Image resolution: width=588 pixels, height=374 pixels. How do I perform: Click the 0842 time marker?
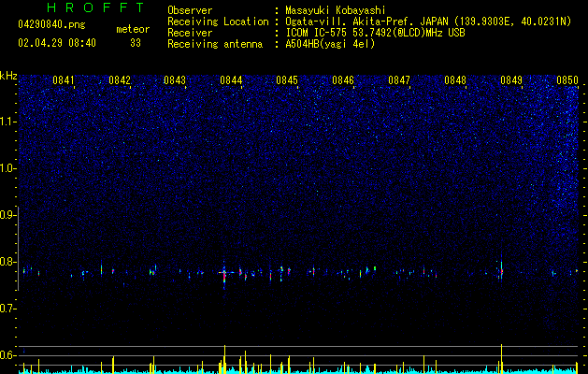(x=120, y=80)
